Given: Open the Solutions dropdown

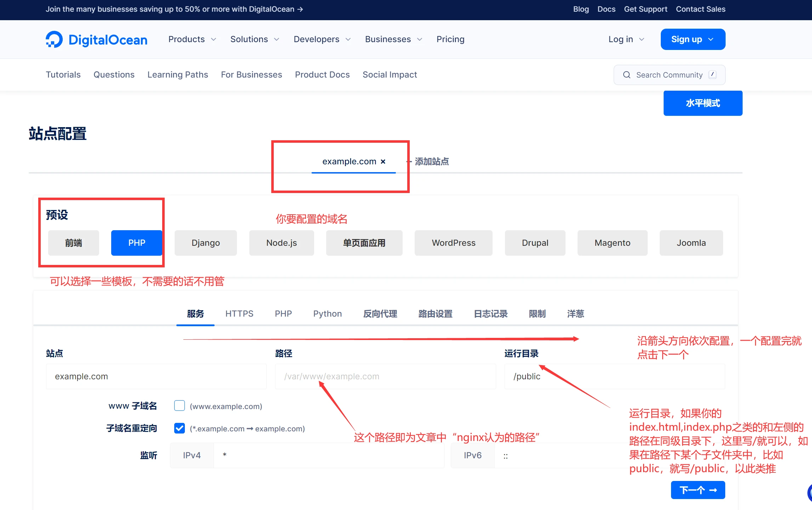Looking at the screenshot, I should (x=255, y=39).
